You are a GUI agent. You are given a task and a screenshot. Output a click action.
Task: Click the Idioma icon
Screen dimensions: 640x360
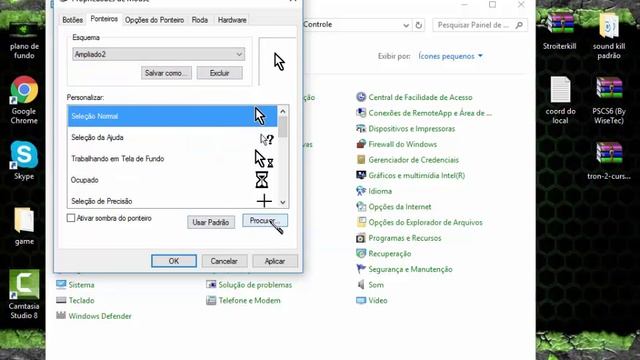click(x=361, y=191)
